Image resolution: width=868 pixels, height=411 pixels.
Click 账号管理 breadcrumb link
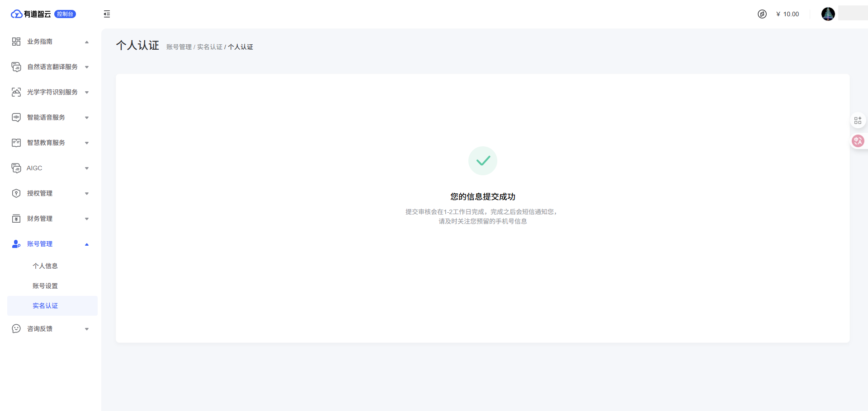click(x=179, y=47)
